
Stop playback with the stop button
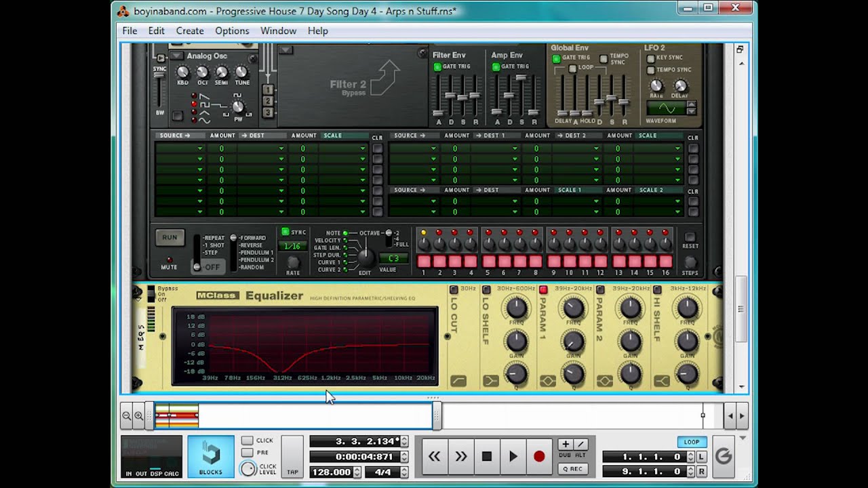486,456
